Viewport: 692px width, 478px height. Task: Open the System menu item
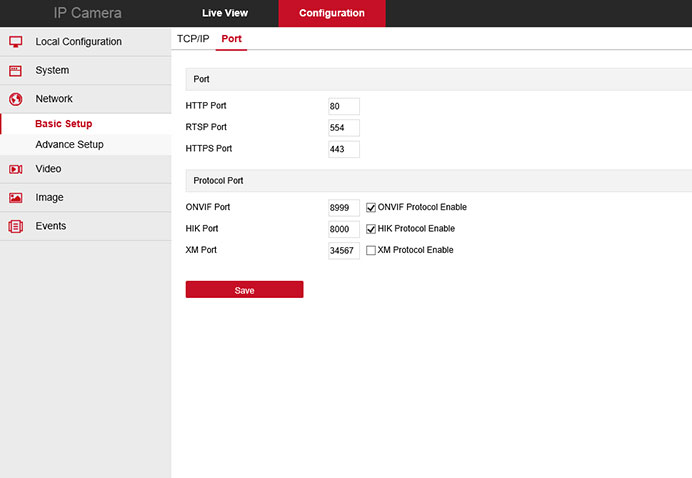[86, 71]
